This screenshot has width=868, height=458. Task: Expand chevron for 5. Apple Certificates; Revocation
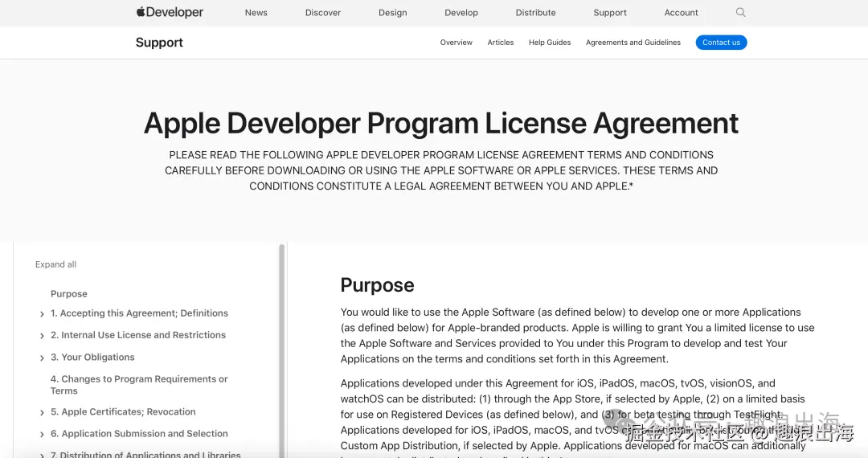click(42, 413)
